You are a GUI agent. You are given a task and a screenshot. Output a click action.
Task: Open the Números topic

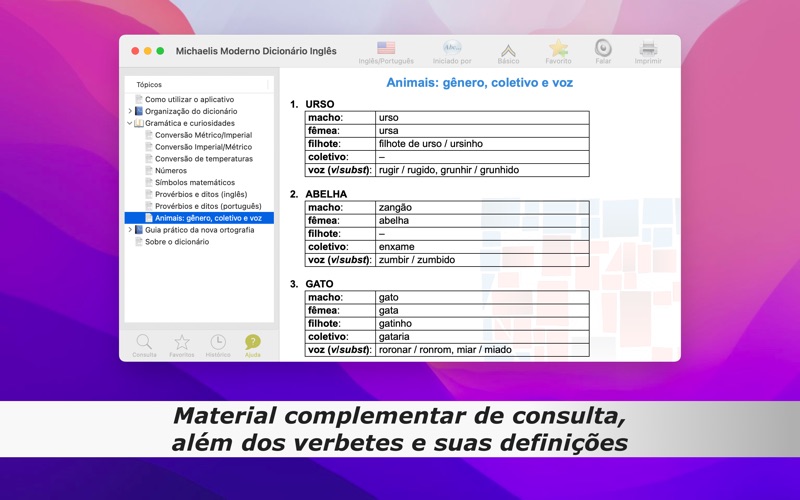[171, 170]
